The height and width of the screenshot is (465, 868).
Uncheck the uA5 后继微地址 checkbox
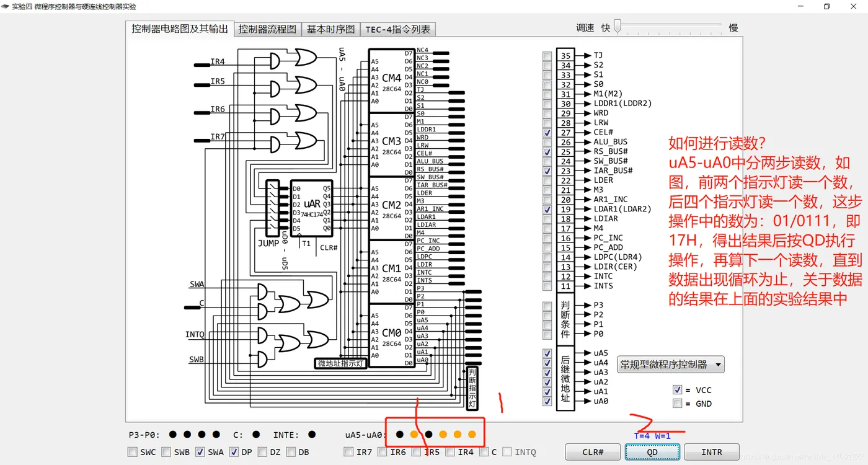pos(547,353)
